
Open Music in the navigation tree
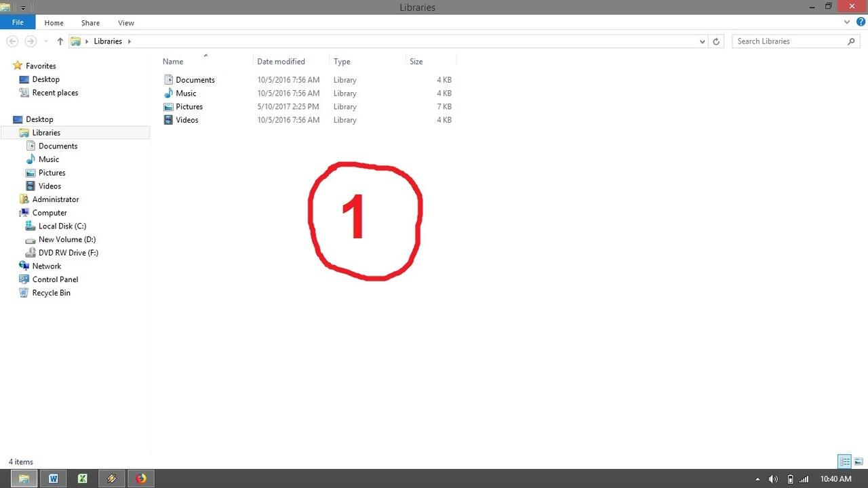tap(48, 159)
